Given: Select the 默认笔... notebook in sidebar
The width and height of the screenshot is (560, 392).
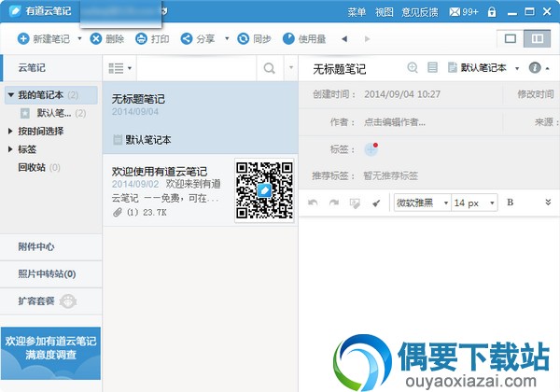Looking at the screenshot, I should pyautogui.click(x=53, y=113).
